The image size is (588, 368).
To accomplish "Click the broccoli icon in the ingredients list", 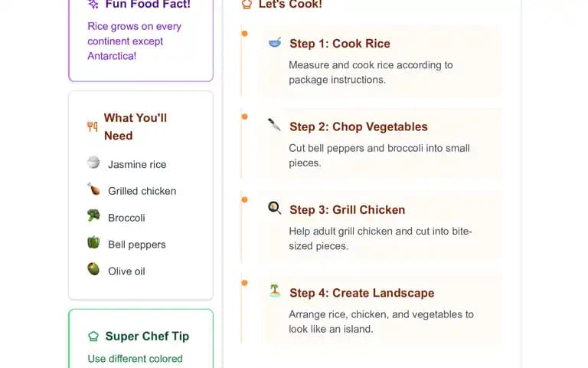I will coord(93,215).
